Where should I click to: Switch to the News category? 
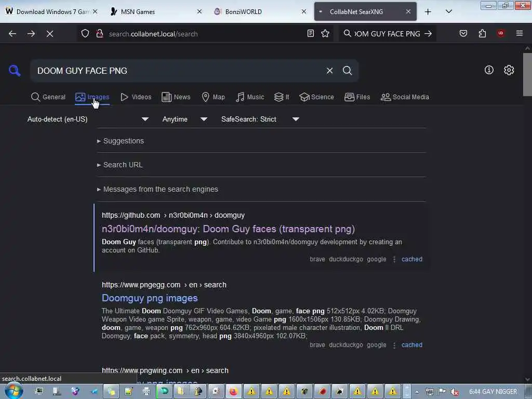click(x=176, y=97)
